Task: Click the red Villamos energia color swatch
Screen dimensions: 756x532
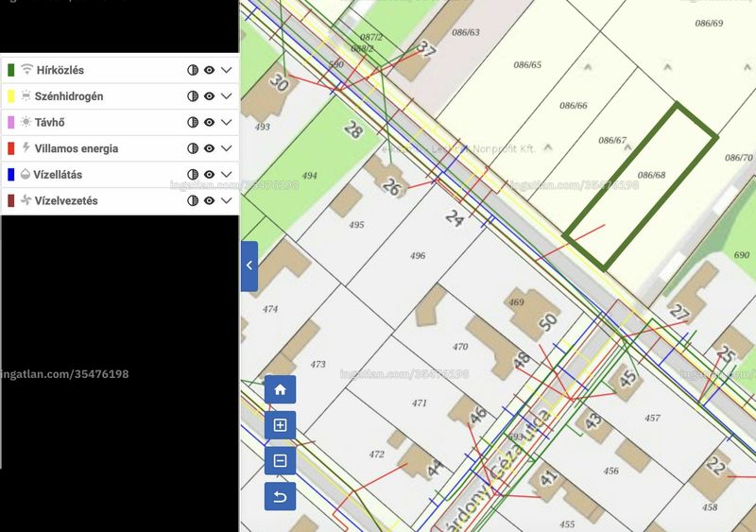Action: tap(11, 148)
